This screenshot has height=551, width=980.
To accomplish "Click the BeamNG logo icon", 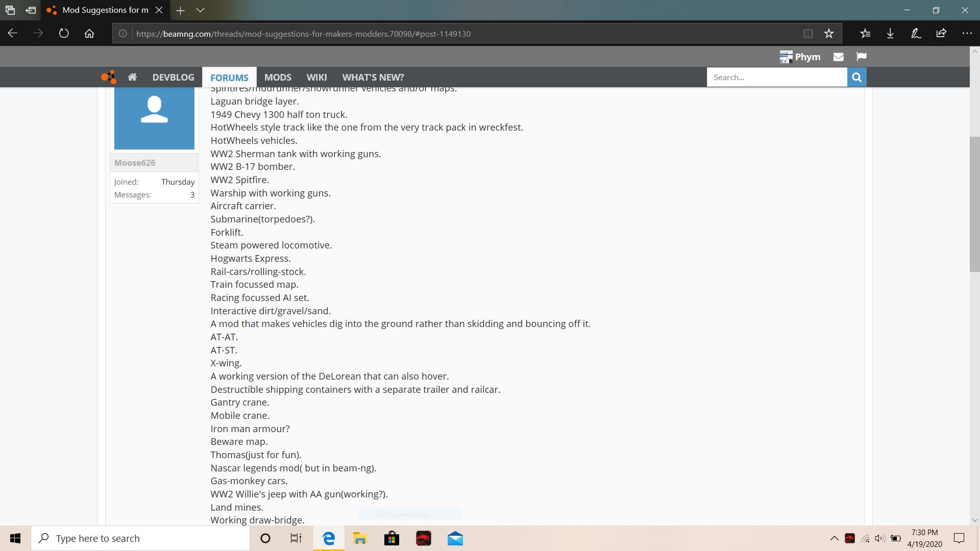I will click(109, 77).
